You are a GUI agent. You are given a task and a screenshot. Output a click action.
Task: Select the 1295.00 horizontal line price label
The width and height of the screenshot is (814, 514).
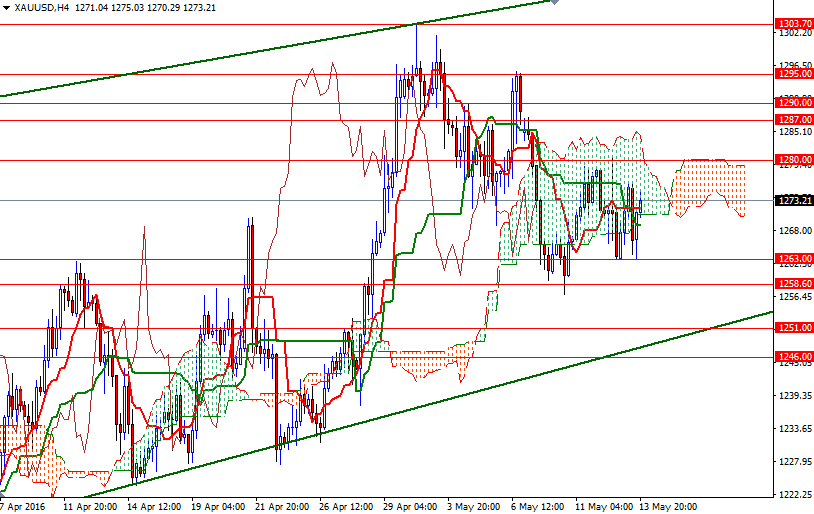coord(794,74)
